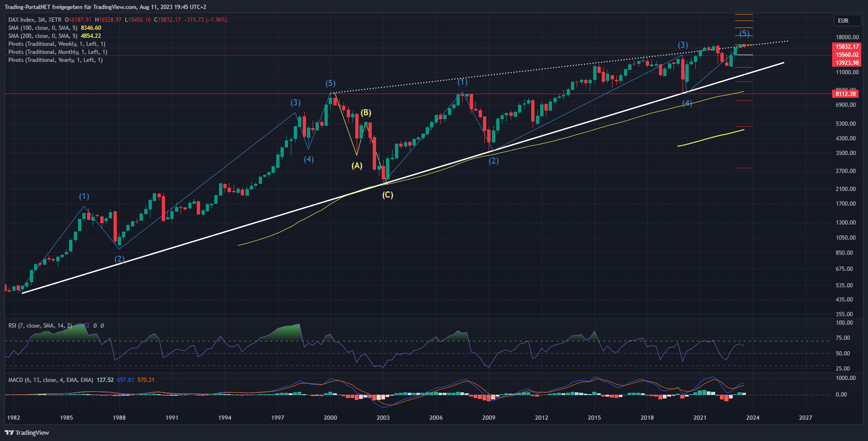Click the DAX Index symbol legend title
Image resolution: width=868 pixels, height=441 pixels.
35,20
